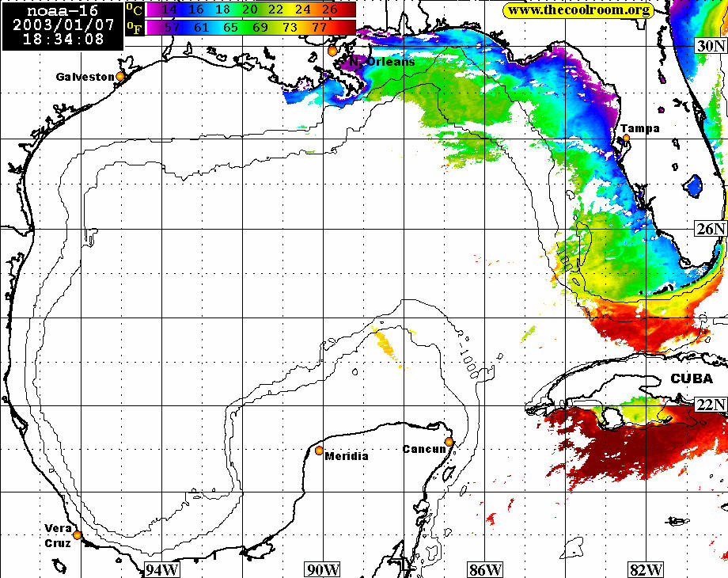Click the 90W longitude label
The image size is (728, 578).
(x=323, y=569)
